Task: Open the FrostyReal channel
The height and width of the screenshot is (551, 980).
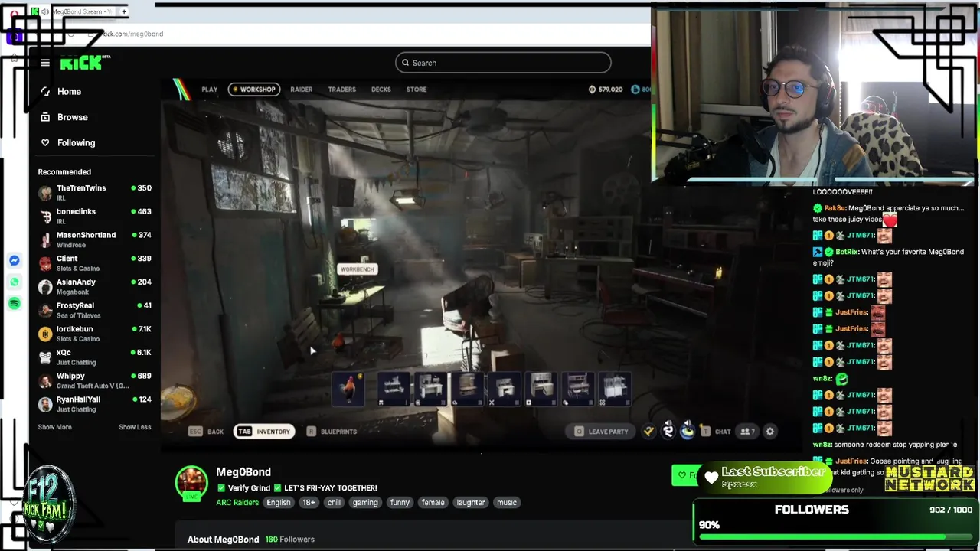Action: [x=95, y=310]
